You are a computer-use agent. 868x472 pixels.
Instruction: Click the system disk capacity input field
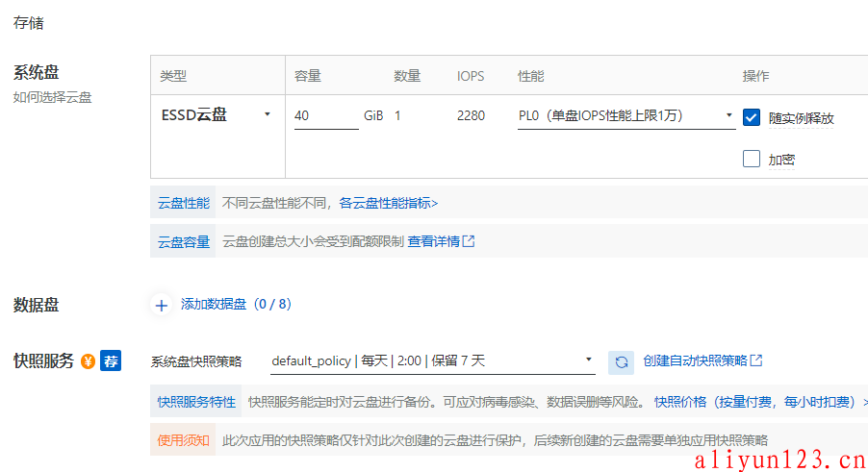coord(325,116)
